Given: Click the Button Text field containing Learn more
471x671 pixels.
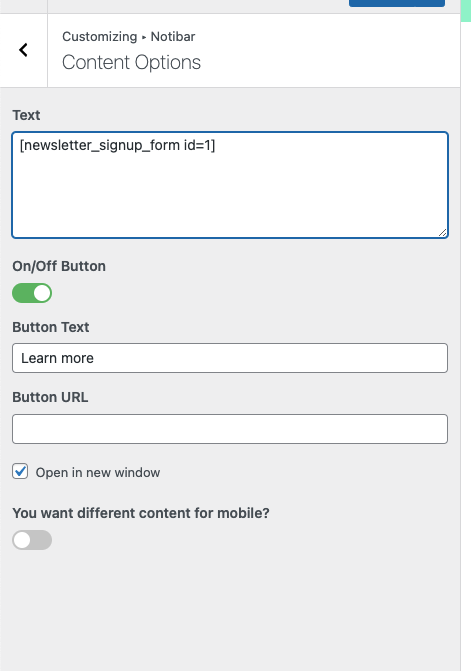Looking at the screenshot, I should point(230,358).
